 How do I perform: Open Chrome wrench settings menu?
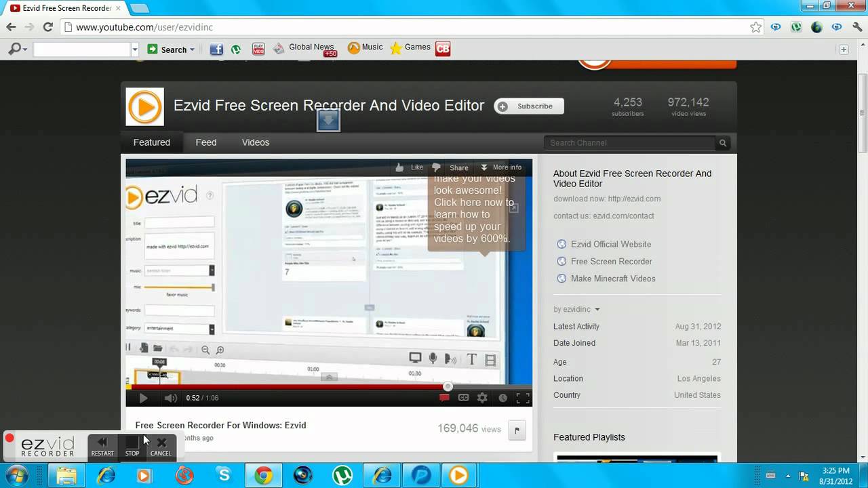tap(857, 27)
